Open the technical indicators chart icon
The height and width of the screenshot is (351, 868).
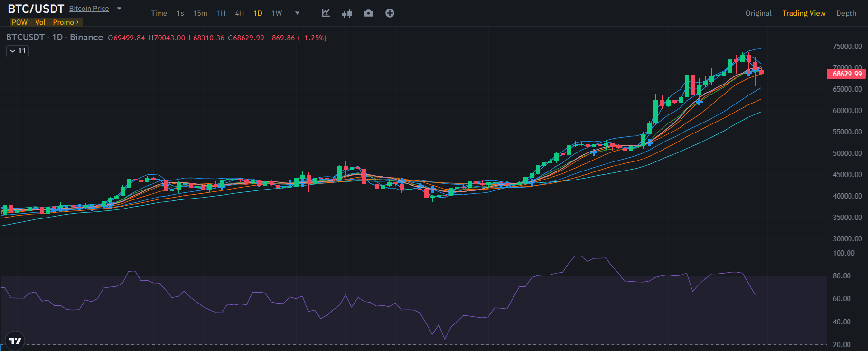point(326,13)
